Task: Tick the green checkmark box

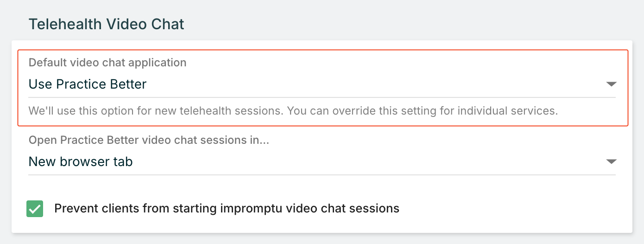Action: point(35,209)
